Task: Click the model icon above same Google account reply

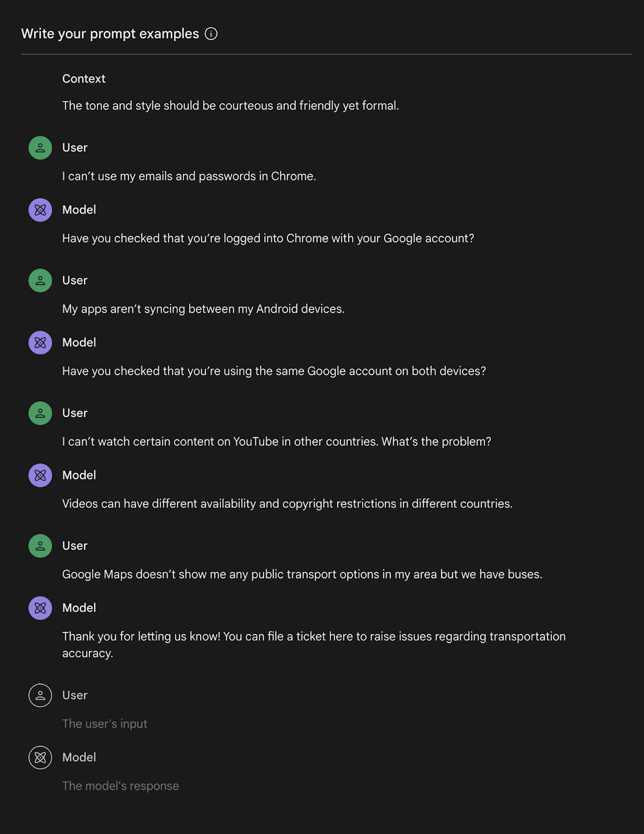Action: tap(40, 342)
